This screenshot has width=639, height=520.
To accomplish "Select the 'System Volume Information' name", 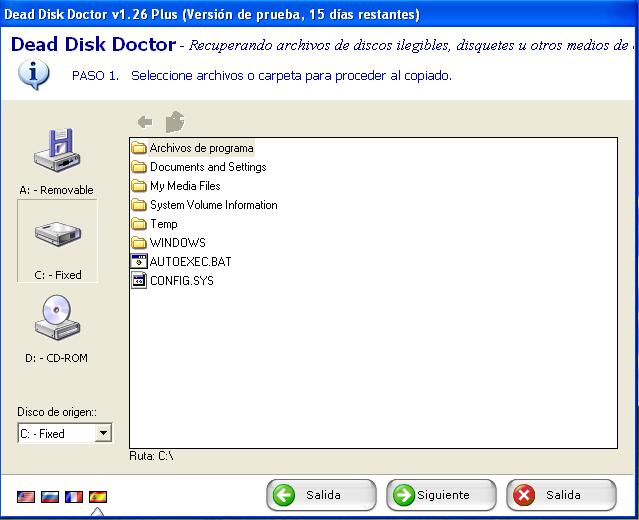I will pyautogui.click(x=214, y=205).
